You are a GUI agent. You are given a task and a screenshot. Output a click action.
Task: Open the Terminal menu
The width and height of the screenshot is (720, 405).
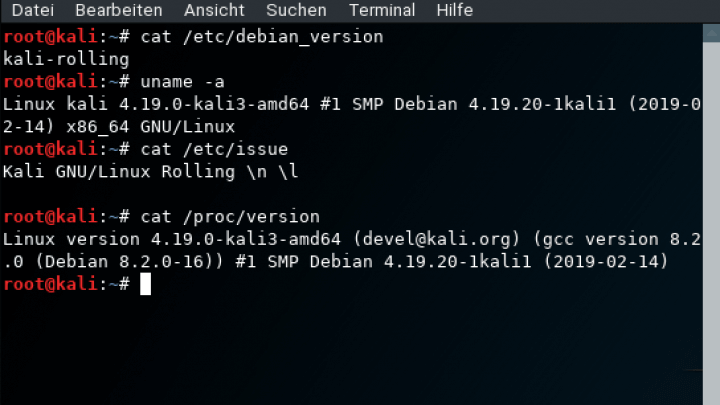382,10
